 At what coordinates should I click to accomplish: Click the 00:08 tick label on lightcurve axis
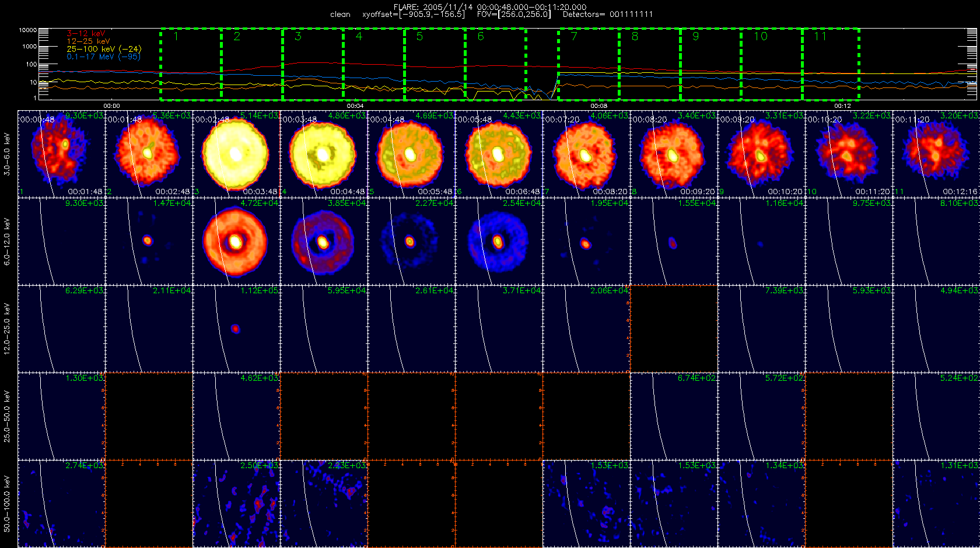click(x=599, y=106)
